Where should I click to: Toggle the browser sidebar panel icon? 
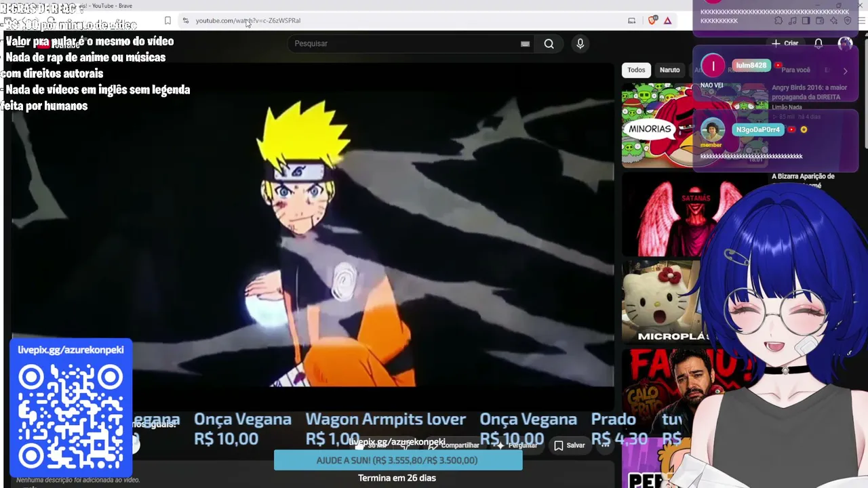point(806,21)
